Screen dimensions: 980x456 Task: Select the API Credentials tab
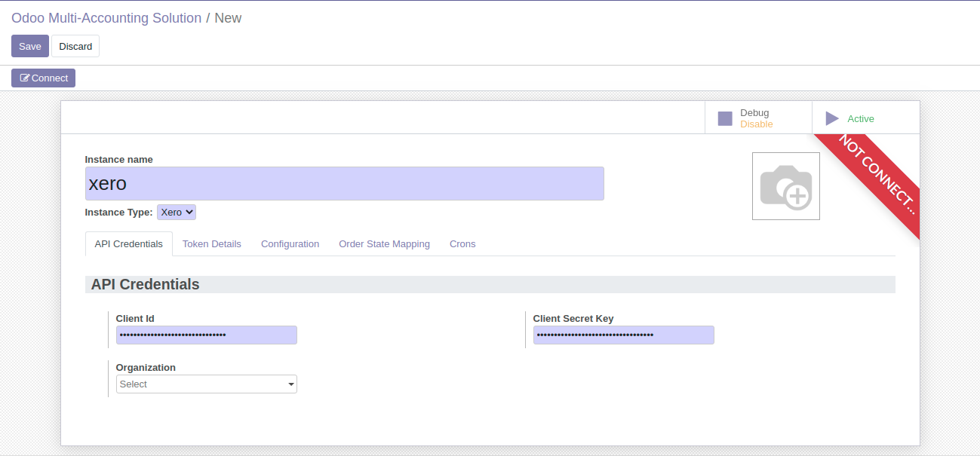pyautogui.click(x=128, y=244)
